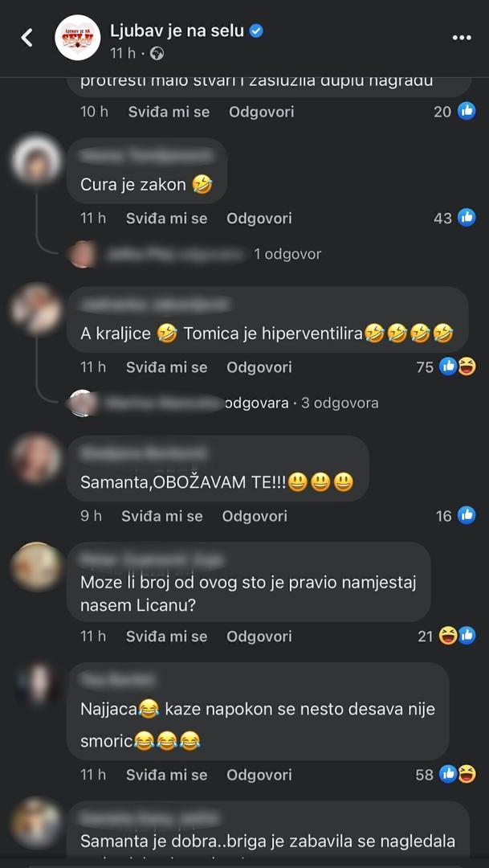Tap the like reaction icon beside 43
The width and height of the screenshot is (489, 868).
click(x=467, y=218)
